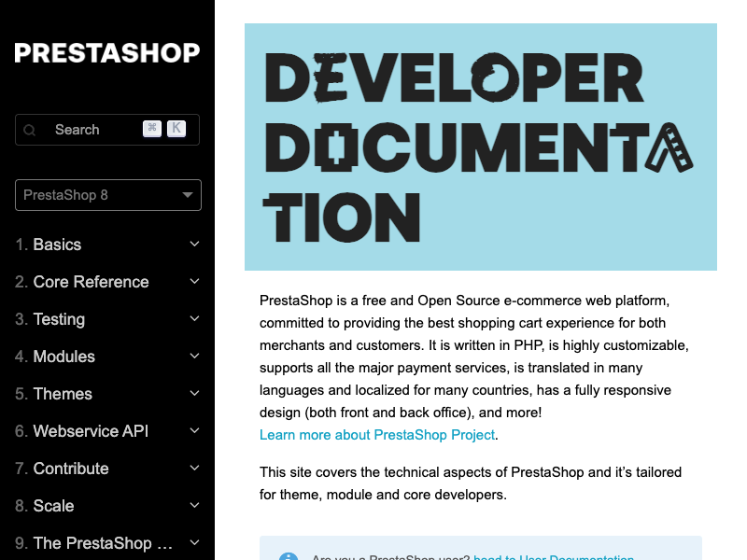Open the PrestaShop 8 version dropdown
This screenshot has width=747, height=560.
108,195
